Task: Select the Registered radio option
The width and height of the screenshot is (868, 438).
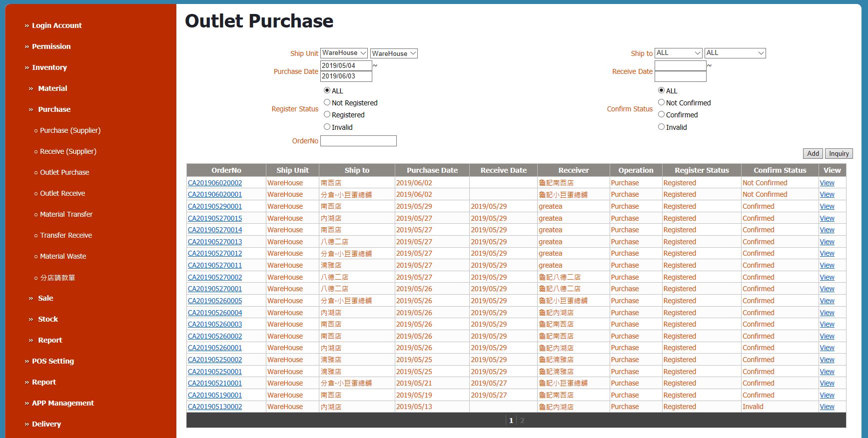Action: pos(327,114)
